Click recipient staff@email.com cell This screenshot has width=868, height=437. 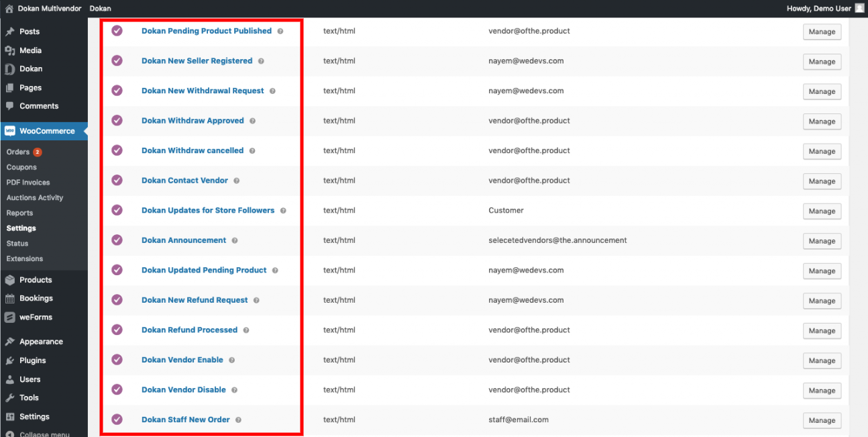(519, 420)
